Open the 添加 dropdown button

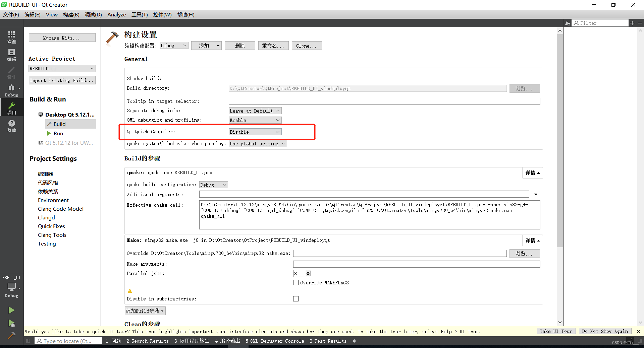(206, 46)
